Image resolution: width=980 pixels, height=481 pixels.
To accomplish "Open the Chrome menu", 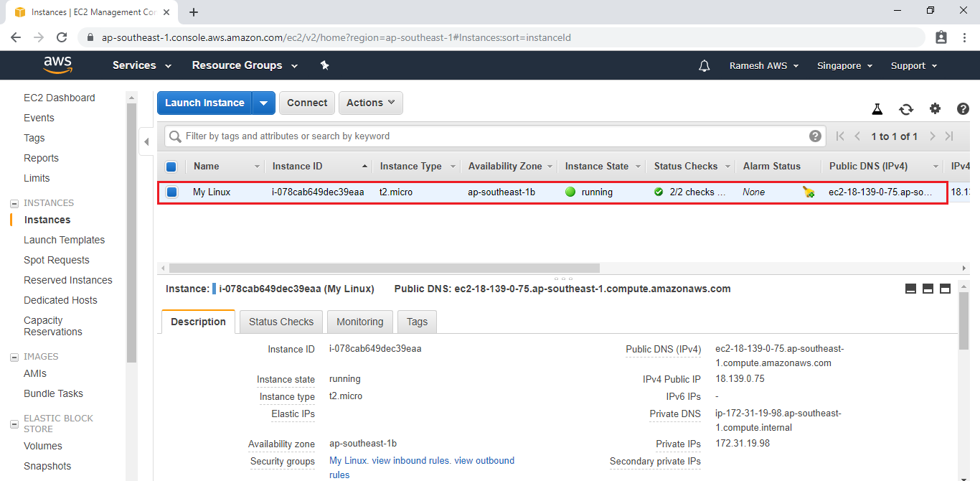I will (x=964, y=37).
